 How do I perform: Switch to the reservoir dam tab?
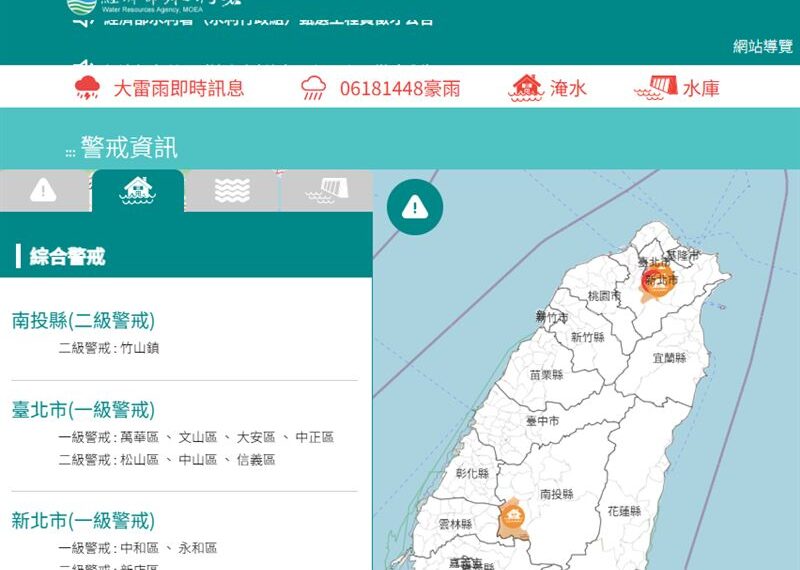(327, 190)
